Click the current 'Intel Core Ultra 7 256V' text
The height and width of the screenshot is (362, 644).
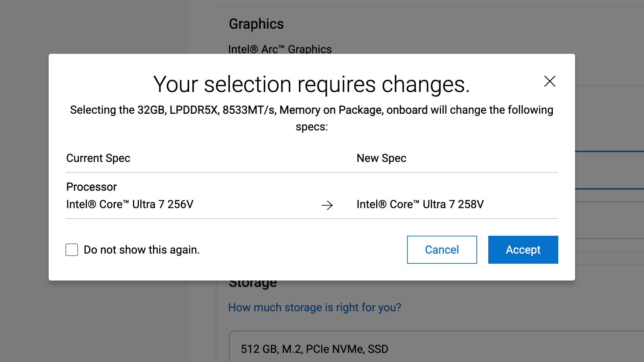click(129, 204)
